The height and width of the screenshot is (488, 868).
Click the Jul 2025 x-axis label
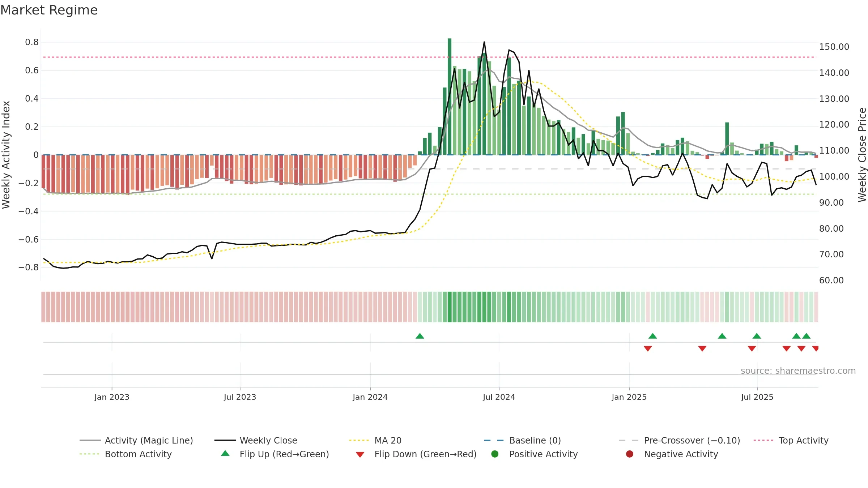click(757, 397)
